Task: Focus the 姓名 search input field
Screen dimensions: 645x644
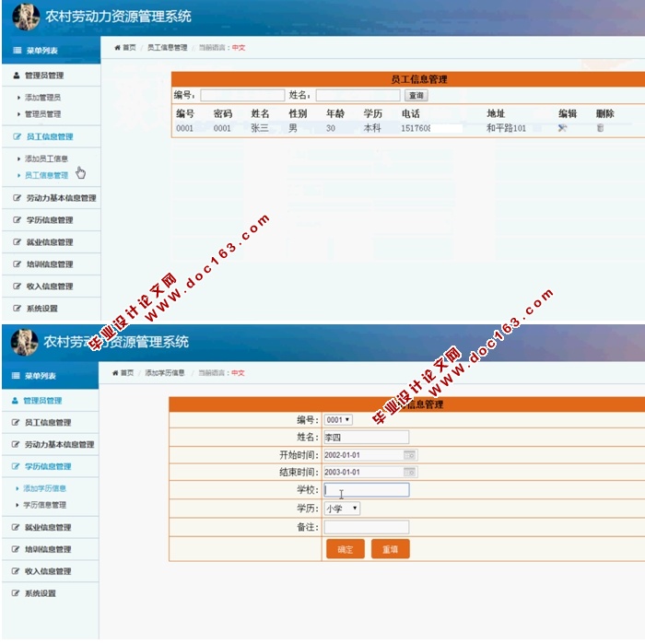Action: click(358, 96)
